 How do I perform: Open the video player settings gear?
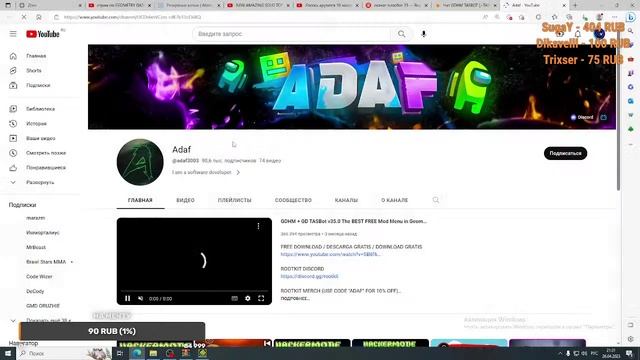pos(248,298)
